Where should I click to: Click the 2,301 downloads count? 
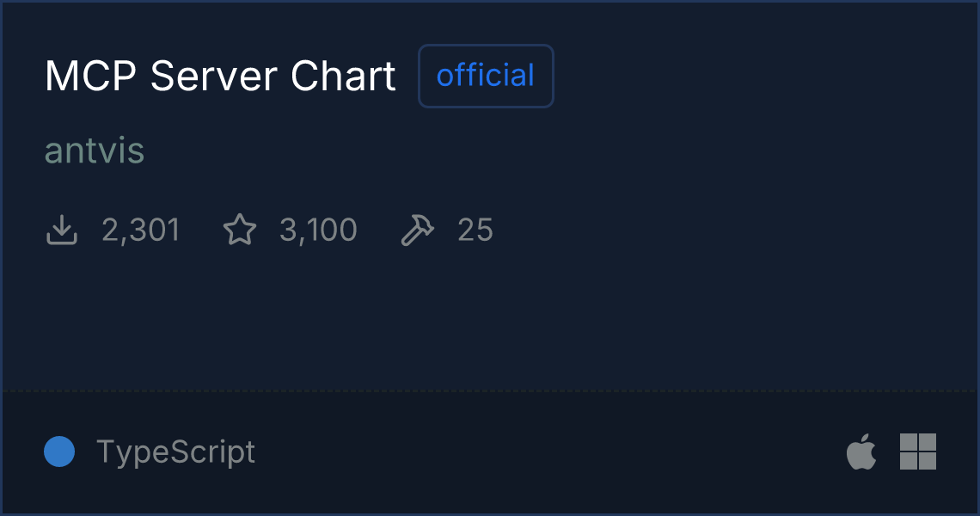click(140, 230)
